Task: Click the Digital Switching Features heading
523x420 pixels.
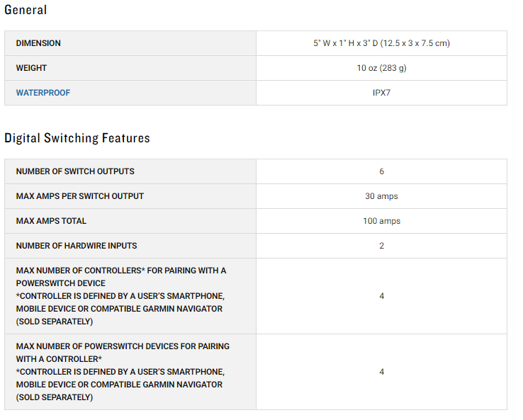Action: pyautogui.click(x=77, y=138)
